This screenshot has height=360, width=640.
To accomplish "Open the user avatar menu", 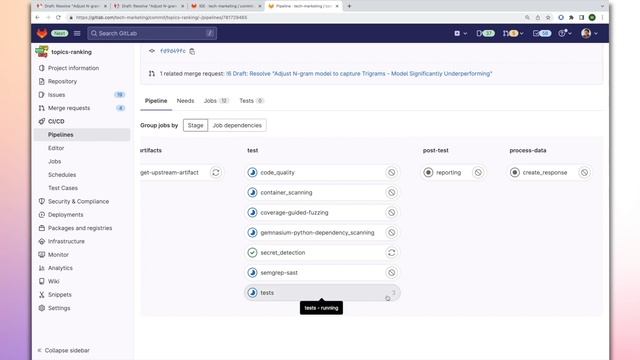I will (x=589, y=33).
